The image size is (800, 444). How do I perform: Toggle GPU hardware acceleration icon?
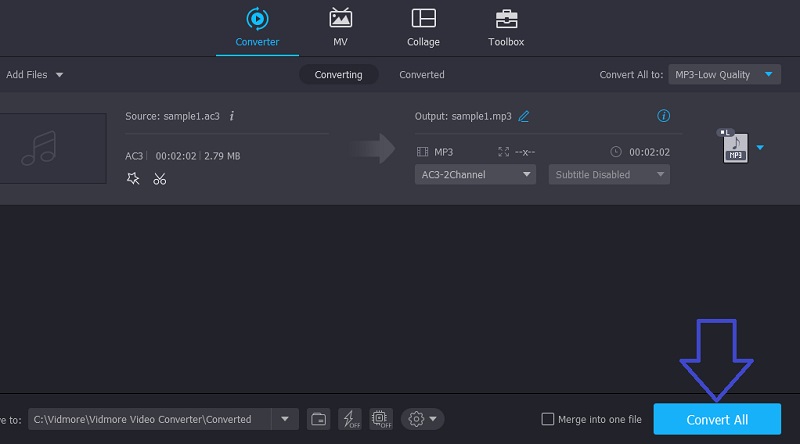click(x=380, y=419)
